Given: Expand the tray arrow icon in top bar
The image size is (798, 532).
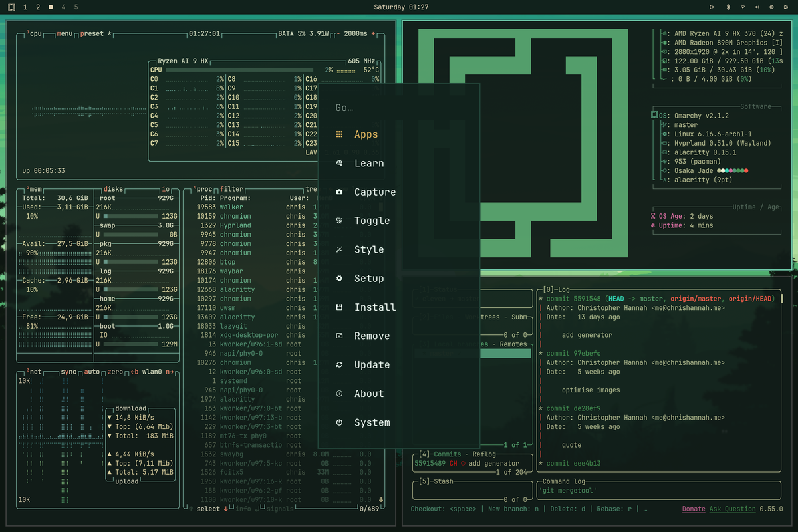Looking at the screenshot, I should 712,7.
